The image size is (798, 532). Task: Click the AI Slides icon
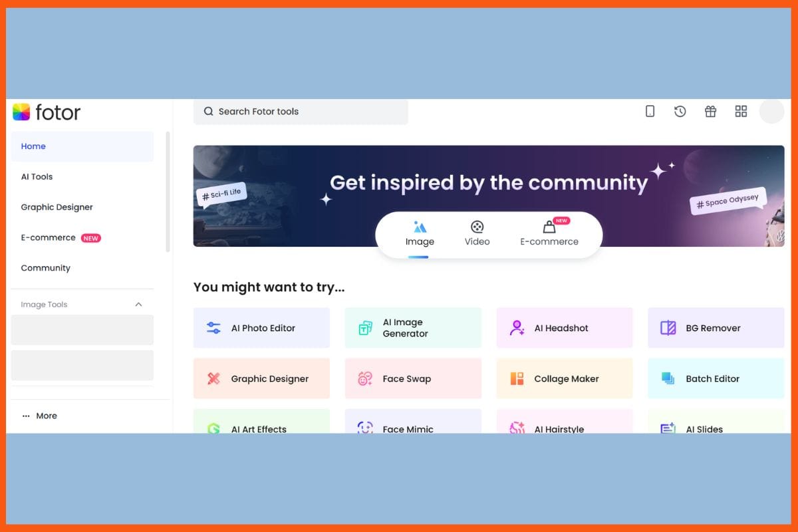pyautogui.click(x=668, y=428)
